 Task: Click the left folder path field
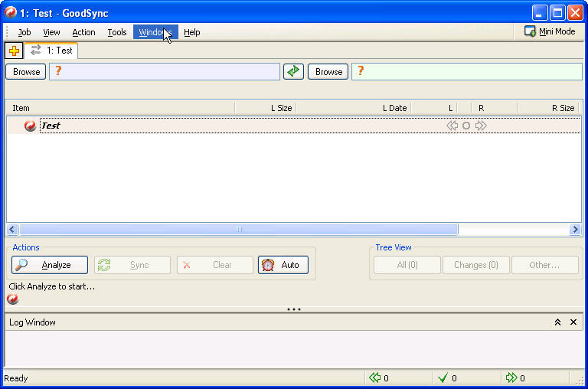tap(165, 71)
